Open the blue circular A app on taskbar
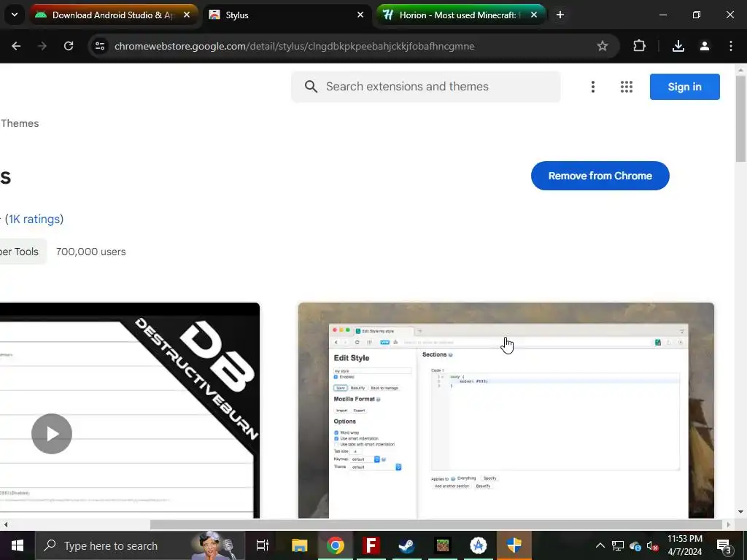This screenshot has height=560, width=747. coord(479,545)
